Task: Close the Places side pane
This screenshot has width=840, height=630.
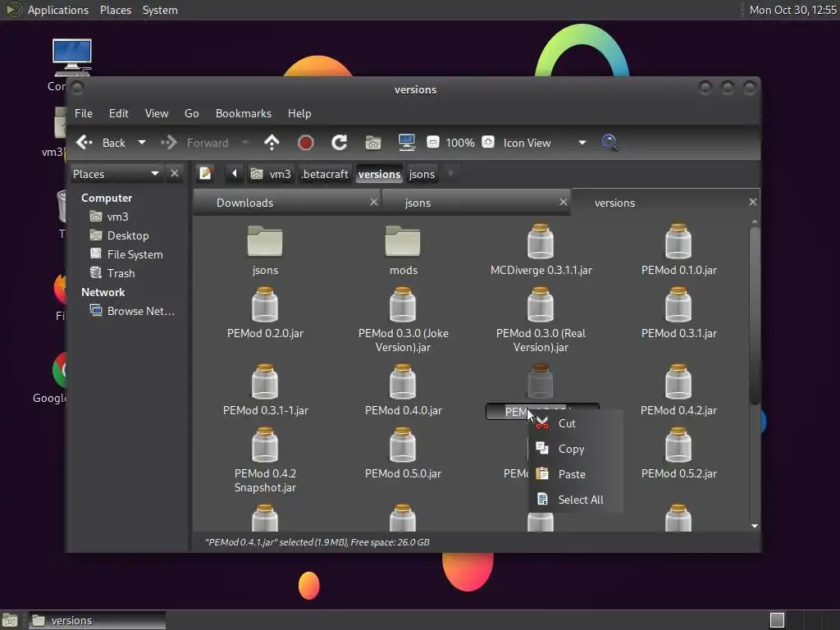Action: pyautogui.click(x=175, y=173)
